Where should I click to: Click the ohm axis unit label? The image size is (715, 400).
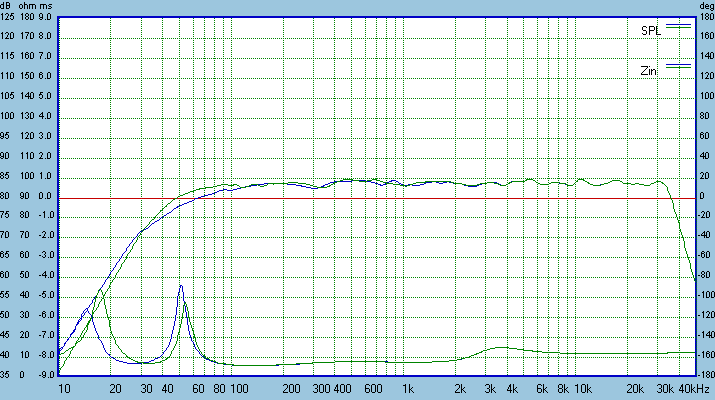[x=30, y=5]
